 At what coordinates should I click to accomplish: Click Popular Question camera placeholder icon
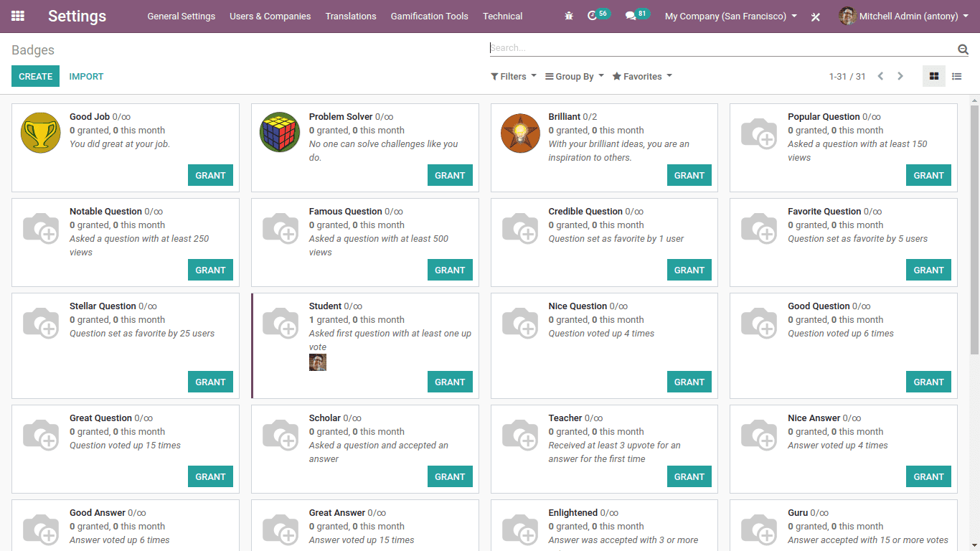coord(759,133)
